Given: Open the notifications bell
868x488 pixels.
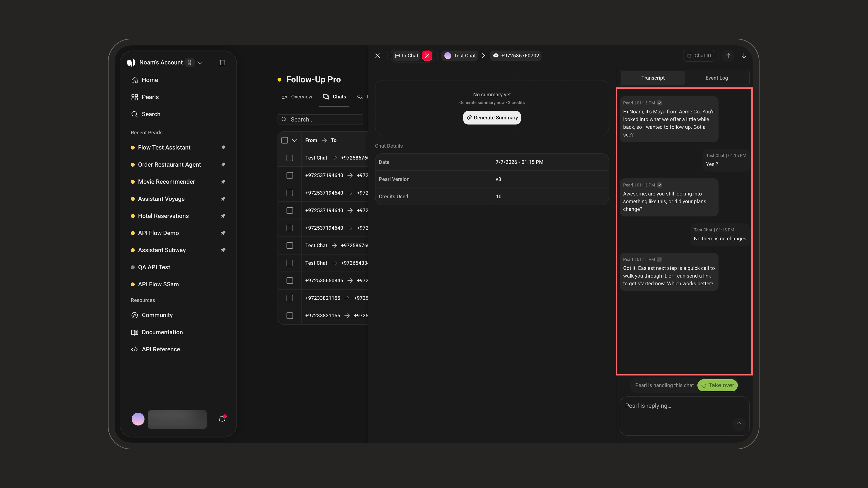Looking at the screenshot, I should click(x=222, y=419).
